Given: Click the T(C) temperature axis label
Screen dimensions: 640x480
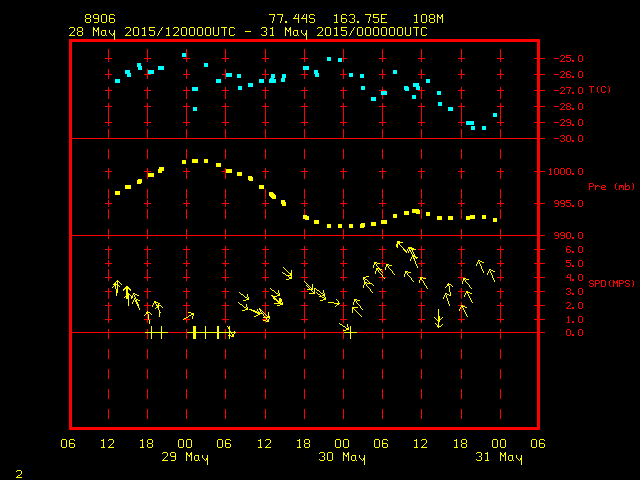Looking at the screenshot, I should pyautogui.click(x=600, y=90).
